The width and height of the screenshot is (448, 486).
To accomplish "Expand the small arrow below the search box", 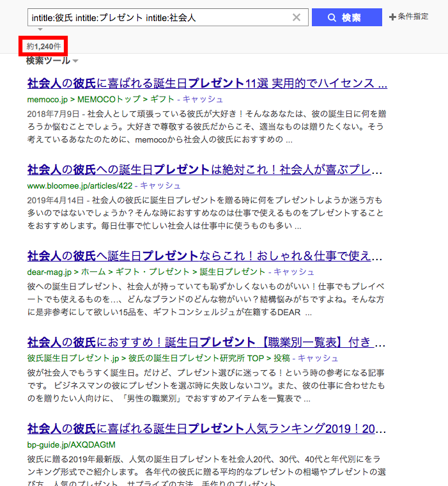I will click(x=40, y=29).
